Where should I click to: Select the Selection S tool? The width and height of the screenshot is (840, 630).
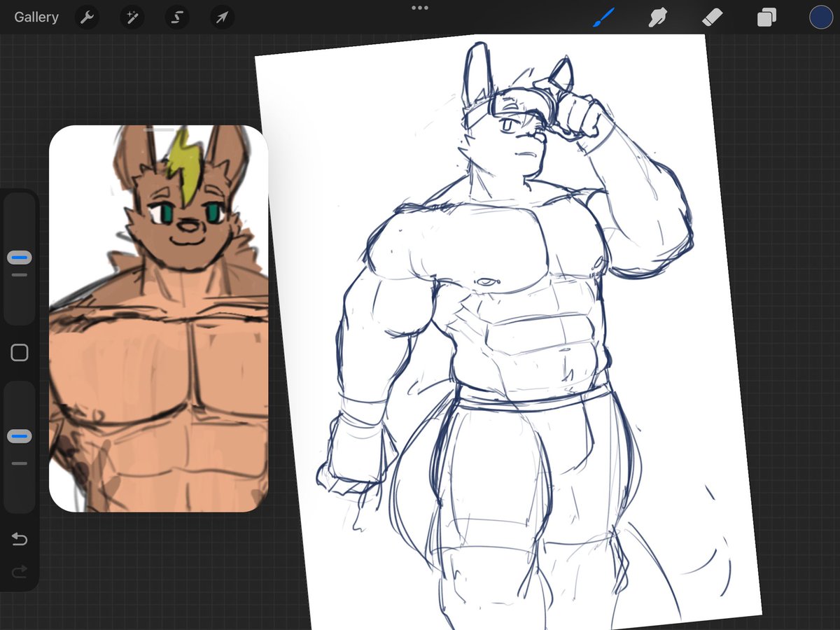tap(176, 17)
